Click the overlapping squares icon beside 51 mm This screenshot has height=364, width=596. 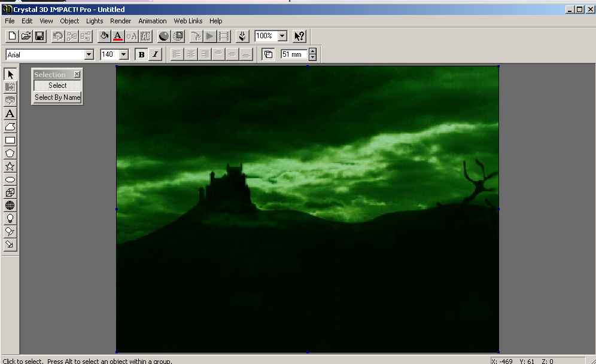268,54
